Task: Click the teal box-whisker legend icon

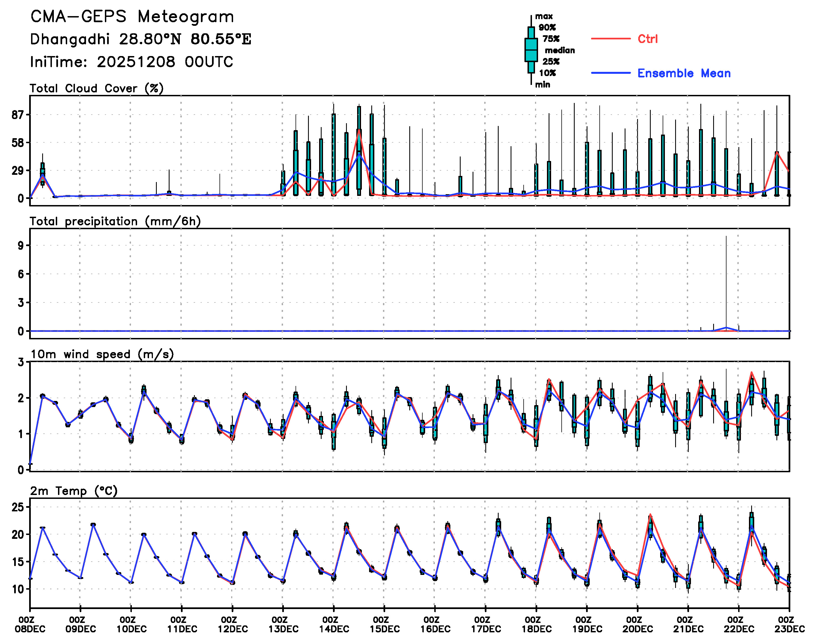Action: tap(531, 50)
